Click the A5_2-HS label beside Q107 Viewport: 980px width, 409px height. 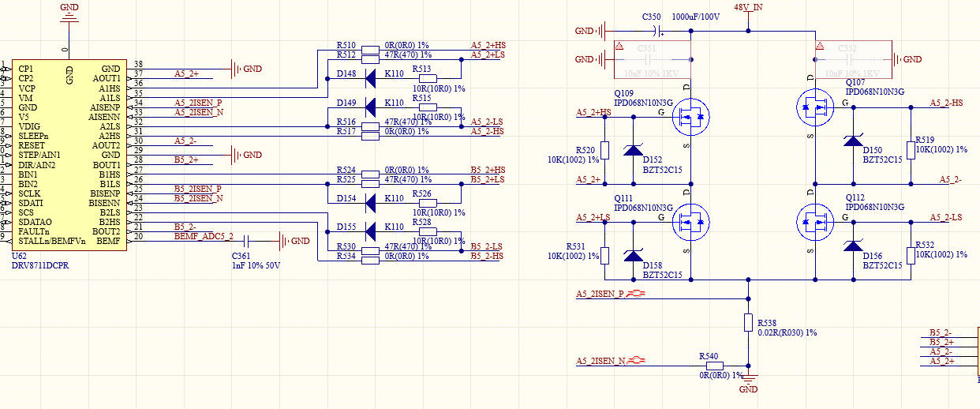pos(946,103)
